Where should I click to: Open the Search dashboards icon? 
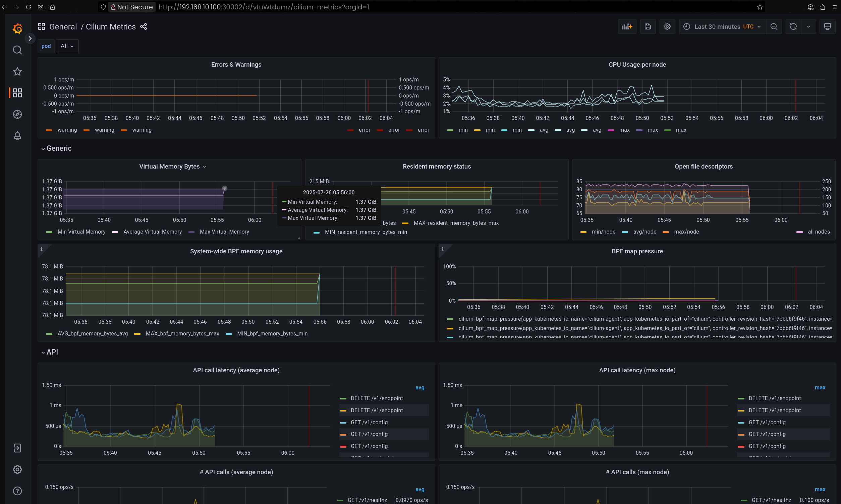17,50
